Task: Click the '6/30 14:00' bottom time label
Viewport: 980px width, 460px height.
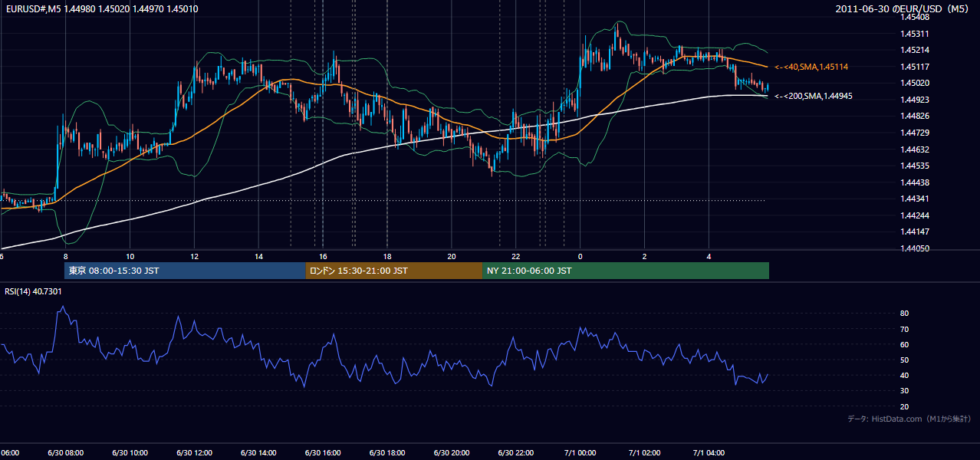Action: click(259, 453)
